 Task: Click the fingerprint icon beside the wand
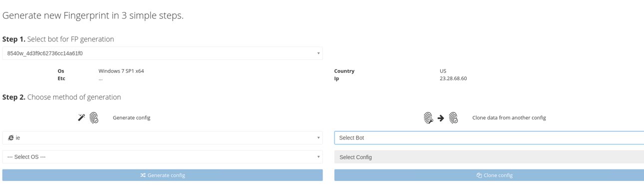(x=94, y=118)
